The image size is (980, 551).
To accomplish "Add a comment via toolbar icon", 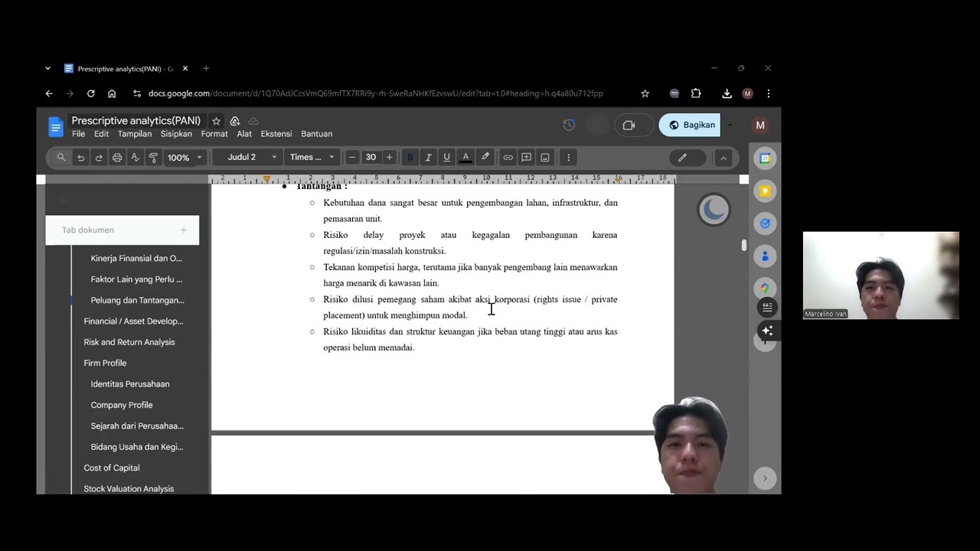I will coord(526,158).
